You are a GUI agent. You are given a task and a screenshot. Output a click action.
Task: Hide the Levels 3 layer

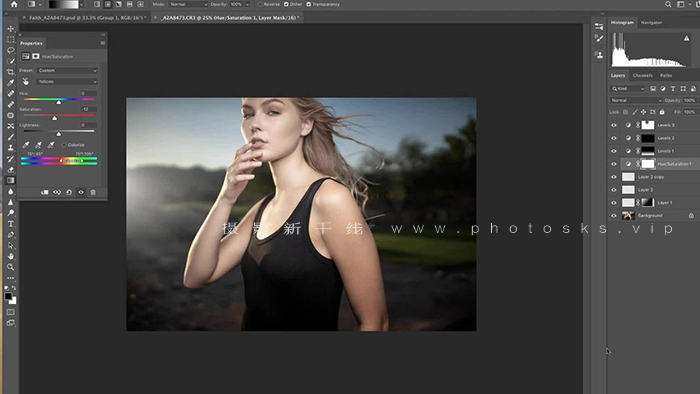[x=614, y=125]
